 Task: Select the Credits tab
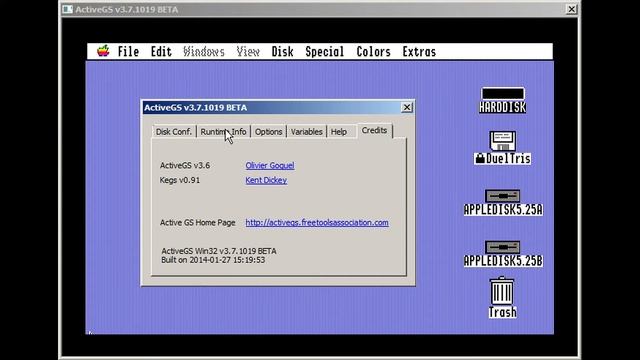(374, 131)
